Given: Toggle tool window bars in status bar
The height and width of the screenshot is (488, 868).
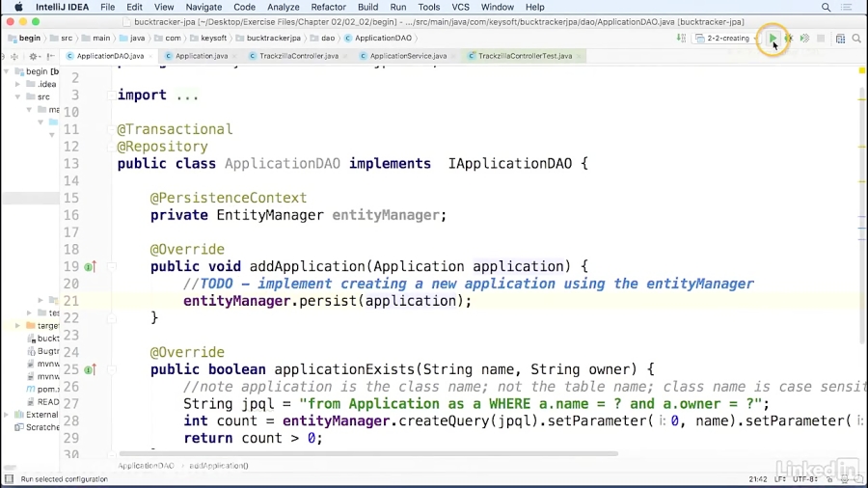Looking at the screenshot, I should 9,478.
